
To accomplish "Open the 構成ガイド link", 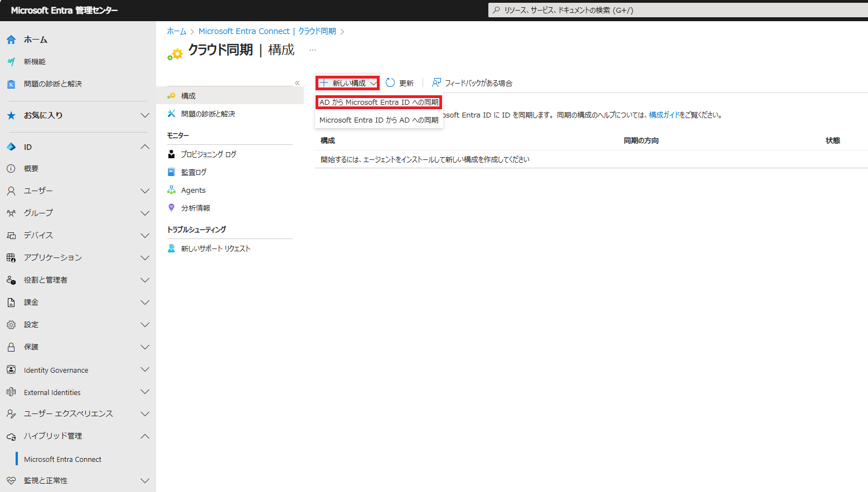I will (x=662, y=114).
